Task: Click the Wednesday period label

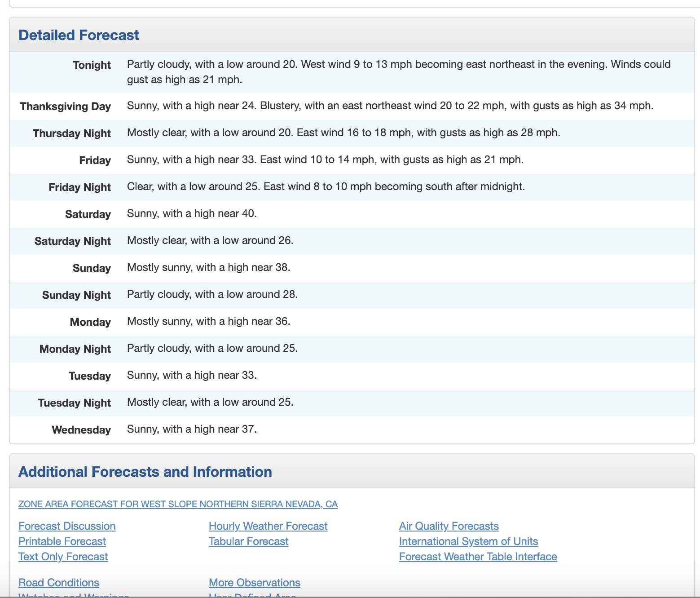Action: [81, 430]
